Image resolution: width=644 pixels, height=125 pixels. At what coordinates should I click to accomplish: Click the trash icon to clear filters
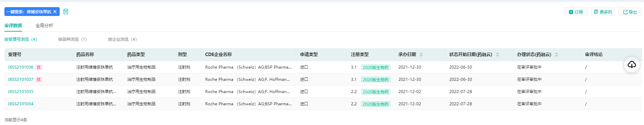66,12
